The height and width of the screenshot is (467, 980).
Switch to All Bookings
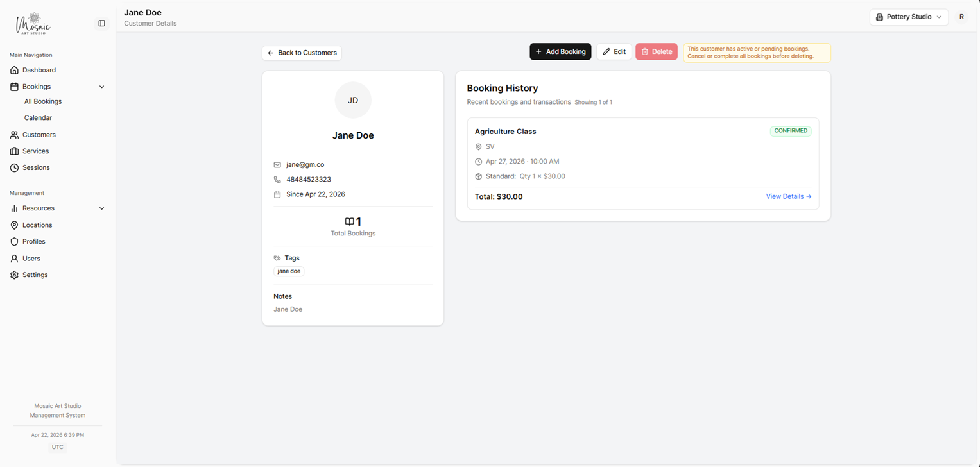point(42,101)
